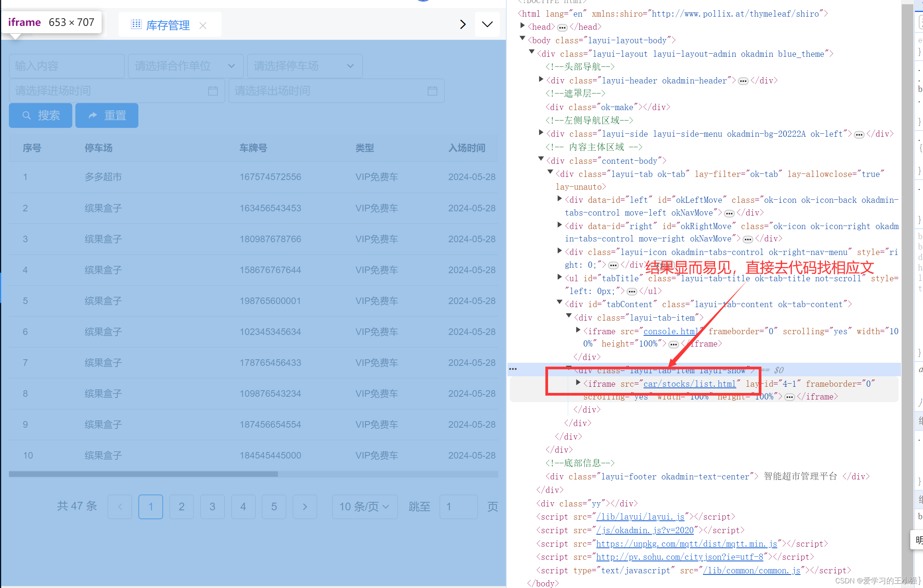The width and height of the screenshot is (923, 588).
Task: Expand the head element node
Action: (x=523, y=26)
